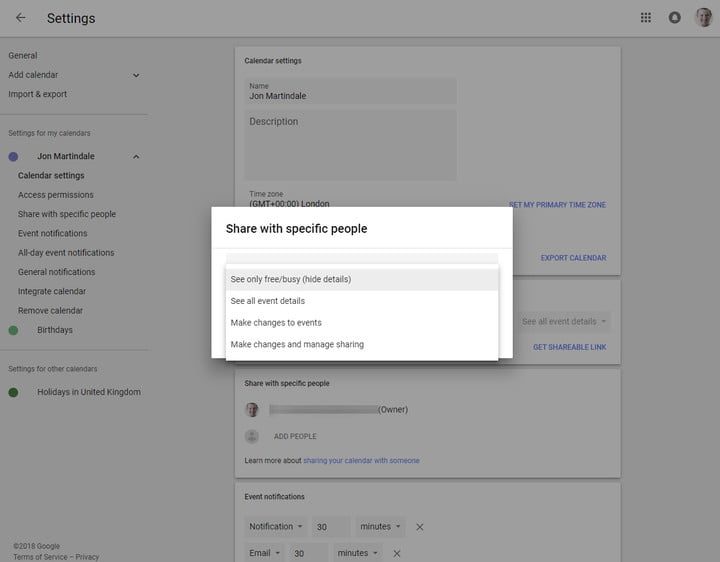The width and height of the screenshot is (720, 562).
Task: Click the owner's avatar photo
Action: coord(252,410)
